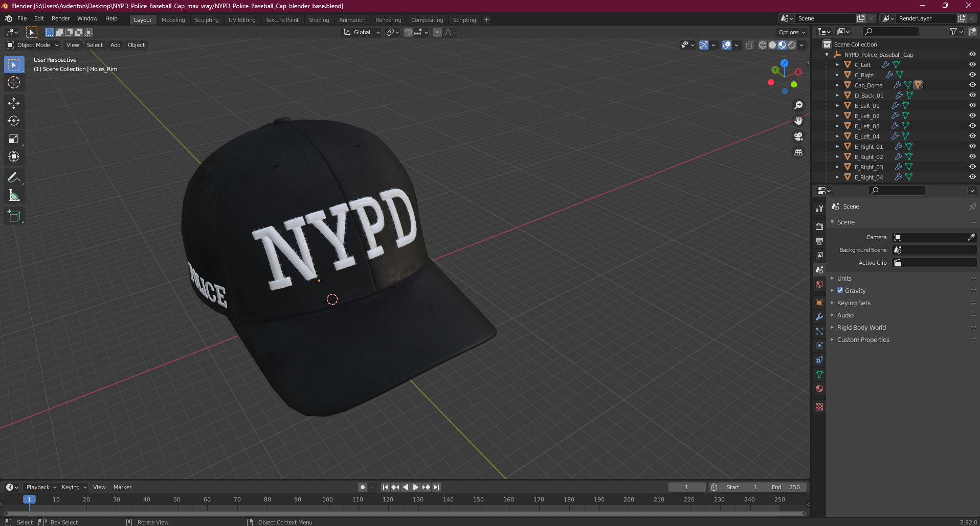This screenshot has height=526, width=980.
Task: Open the Playback dropdown
Action: pos(41,487)
